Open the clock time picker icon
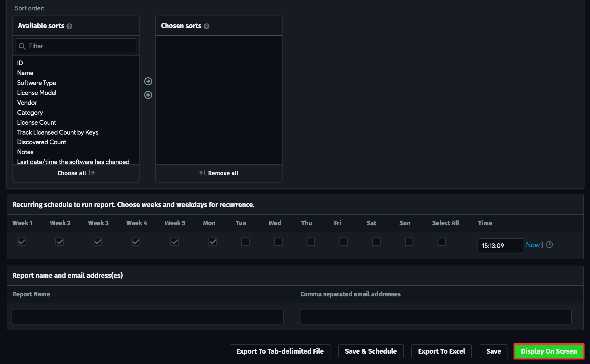Viewport: 590px width, 364px height. [549, 245]
